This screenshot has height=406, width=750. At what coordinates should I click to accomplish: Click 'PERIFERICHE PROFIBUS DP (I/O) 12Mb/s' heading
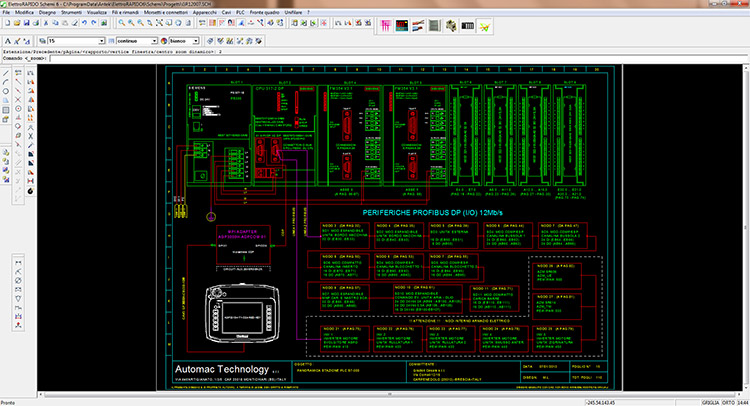click(432, 213)
